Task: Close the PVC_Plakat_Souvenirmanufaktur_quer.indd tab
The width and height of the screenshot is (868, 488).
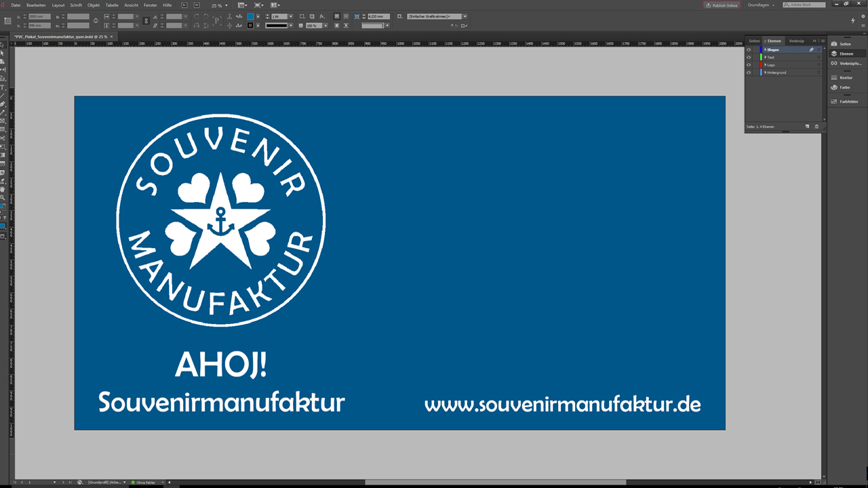Action: (112, 36)
